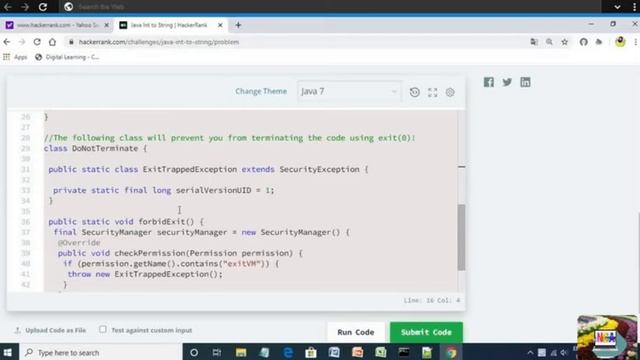Open the Chrome three-dot menu
The image size is (640, 360).
(636, 42)
